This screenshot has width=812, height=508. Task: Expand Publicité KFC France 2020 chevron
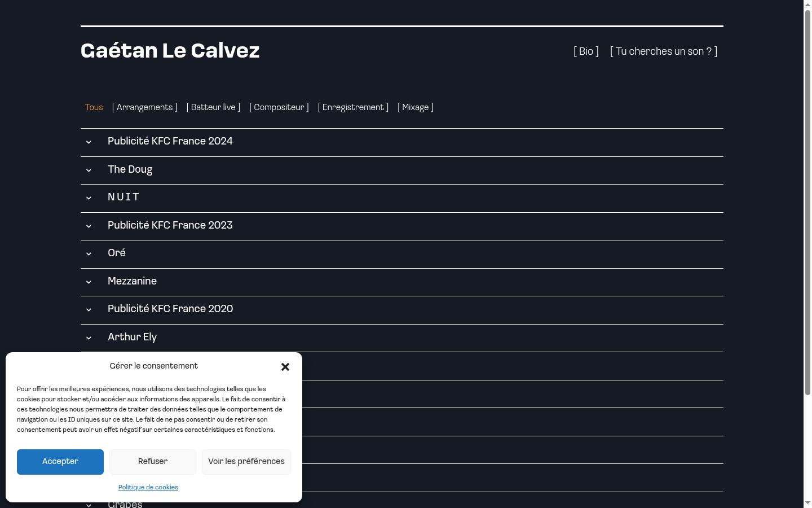(89, 310)
